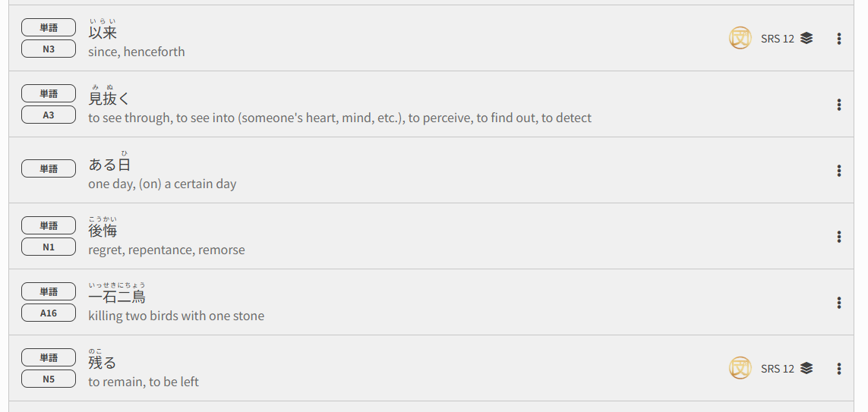The height and width of the screenshot is (412, 868).
Task: Click the 単語 tag beside ある日
Action: pos(49,168)
